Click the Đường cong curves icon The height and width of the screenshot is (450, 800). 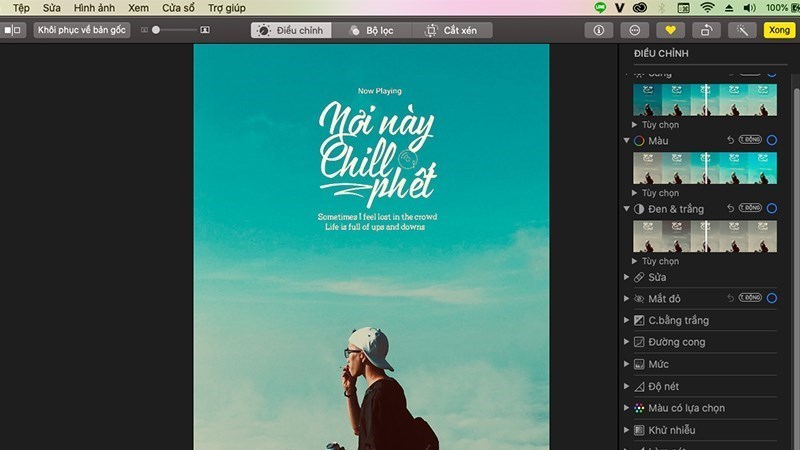pyautogui.click(x=639, y=342)
